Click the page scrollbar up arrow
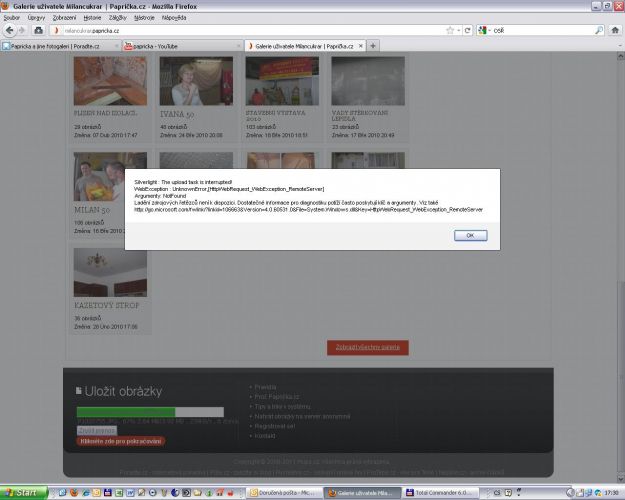The image size is (625, 500). (621, 56)
